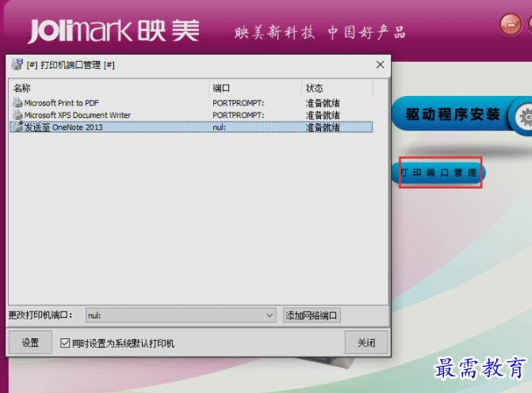
Task: Select 发送至 OneNote 2013 row
Action: click(191, 127)
